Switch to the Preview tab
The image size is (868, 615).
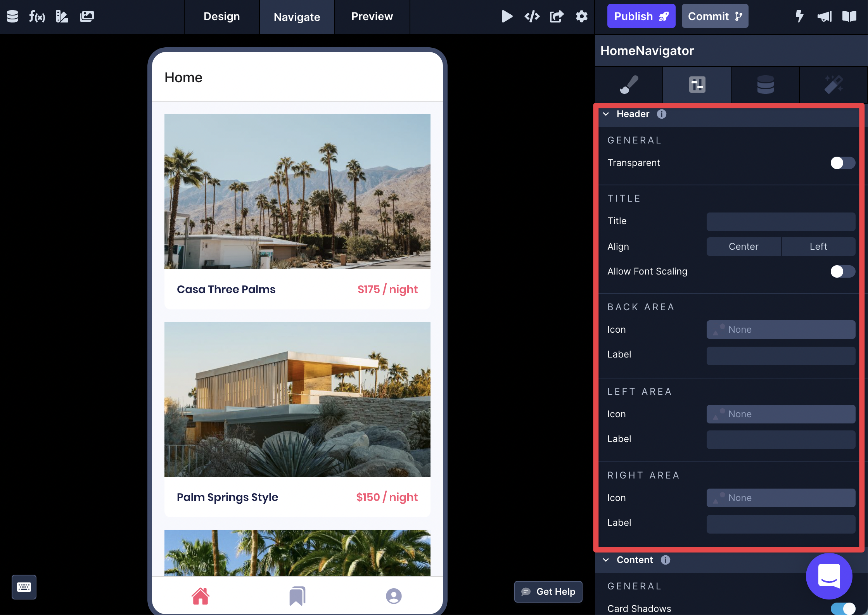coord(372,17)
